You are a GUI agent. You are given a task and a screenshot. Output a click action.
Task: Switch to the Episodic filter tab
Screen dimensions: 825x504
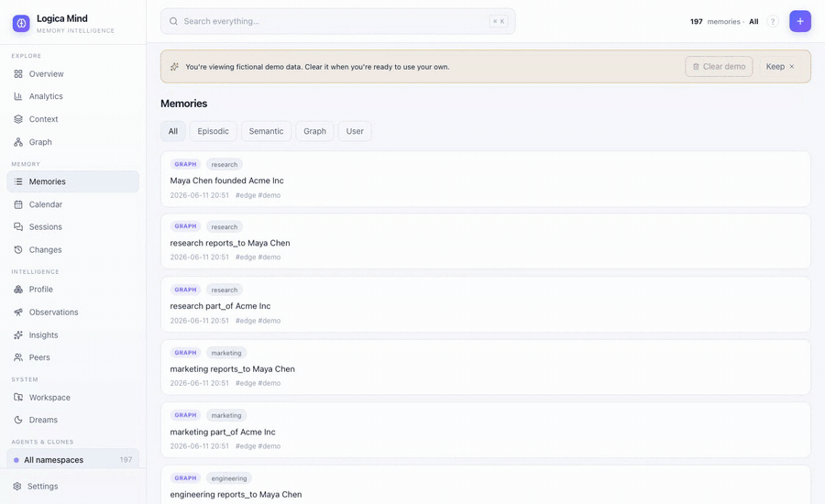coord(213,132)
